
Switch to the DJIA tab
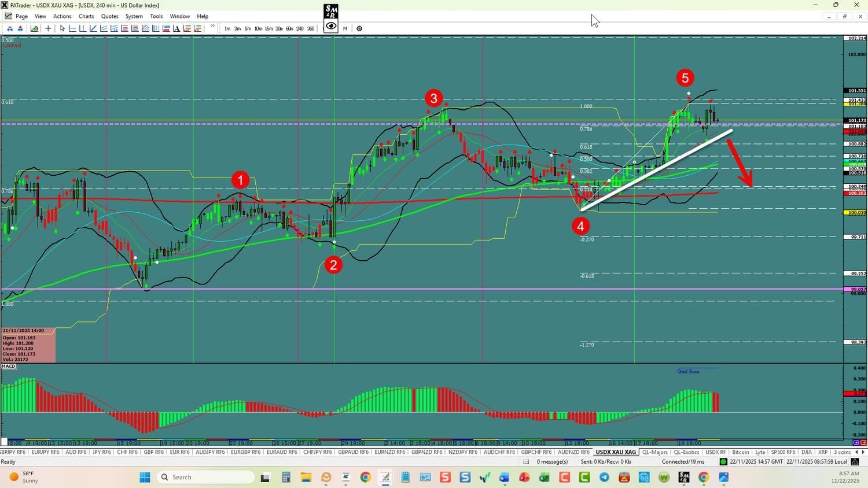click(x=807, y=452)
